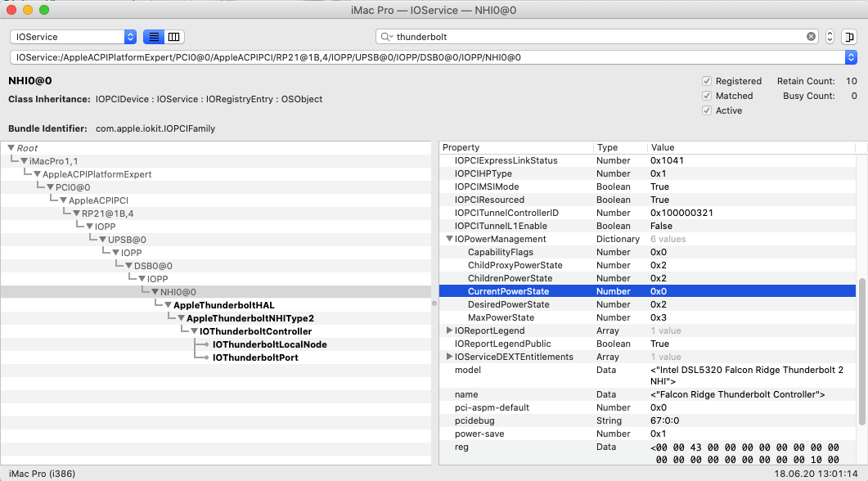Expand the IOReportLegend array

point(449,330)
